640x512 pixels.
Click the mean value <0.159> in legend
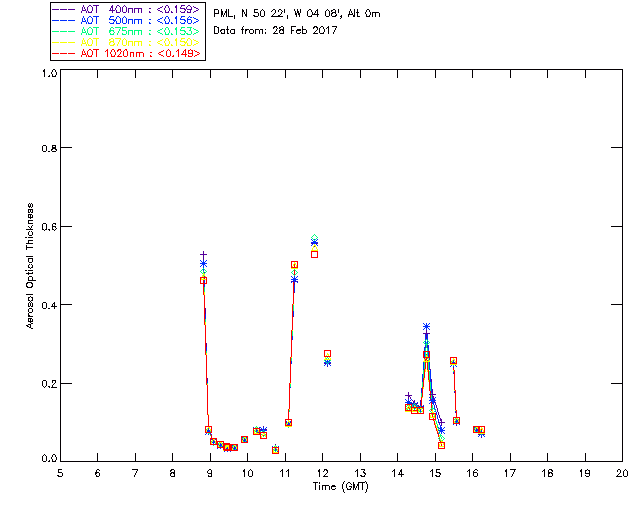pos(178,9)
